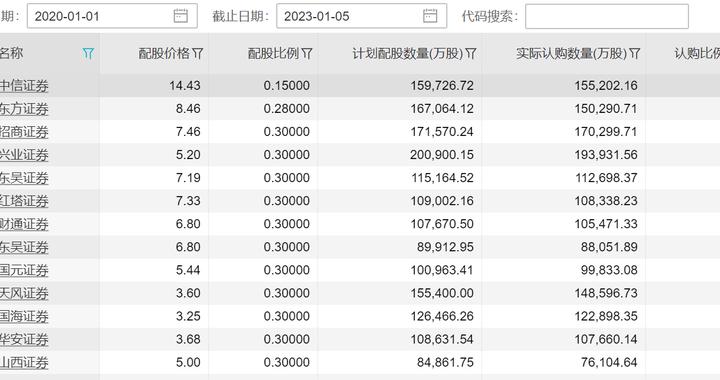
Task: Select actual quantity 150,290.71
Action: click(606, 109)
